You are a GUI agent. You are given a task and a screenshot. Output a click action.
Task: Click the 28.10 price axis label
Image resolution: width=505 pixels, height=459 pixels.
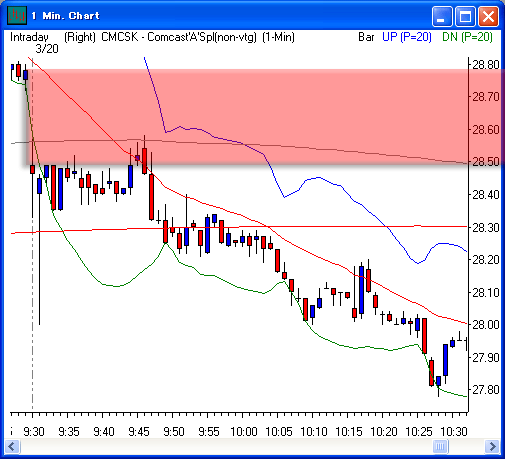pyautogui.click(x=486, y=293)
